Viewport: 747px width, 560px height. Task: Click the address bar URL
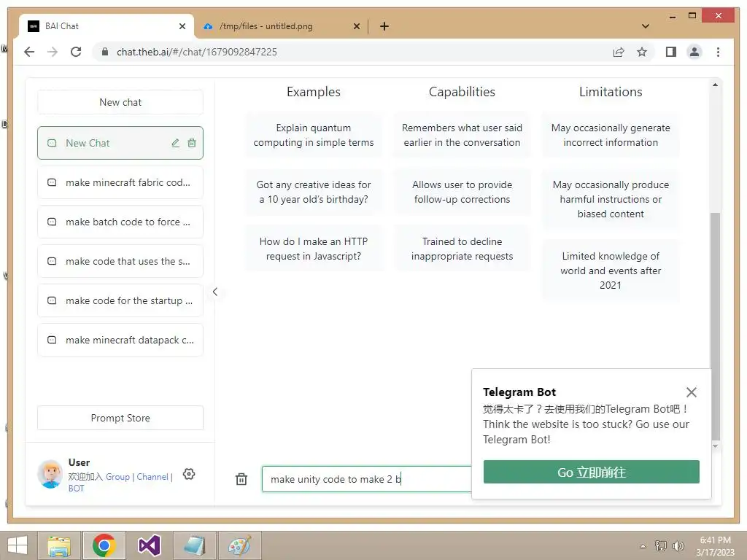tap(197, 52)
